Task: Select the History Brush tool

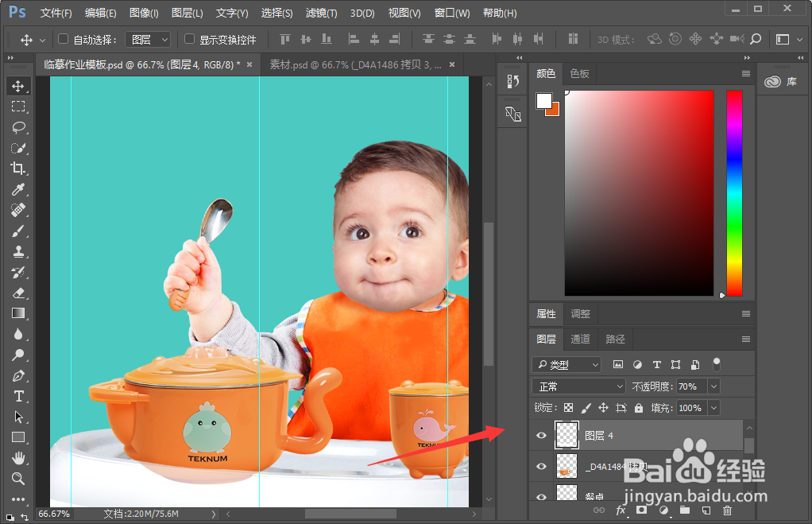Action: point(18,272)
